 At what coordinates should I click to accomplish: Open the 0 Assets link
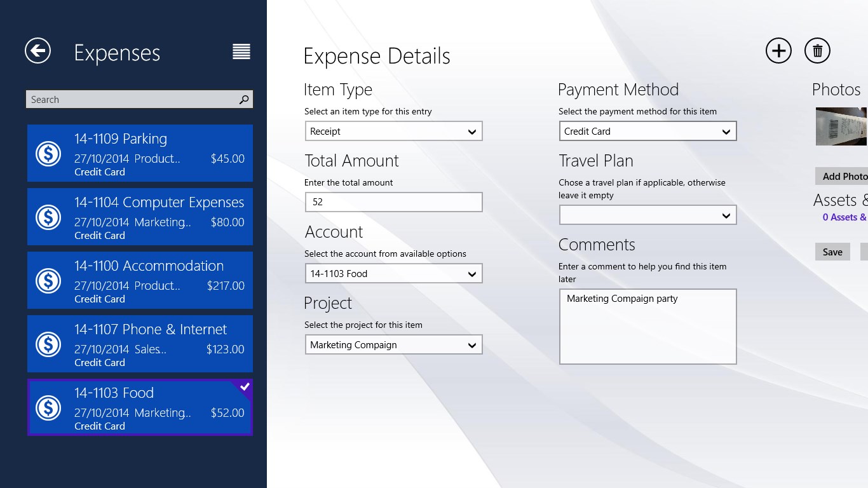[844, 217]
